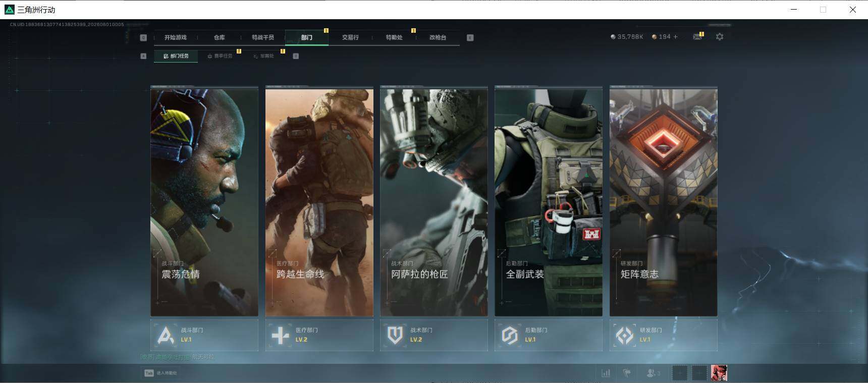Click the 35,768K currency balance
The width and height of the screenshot is (868, 383).
coord(630,37)
